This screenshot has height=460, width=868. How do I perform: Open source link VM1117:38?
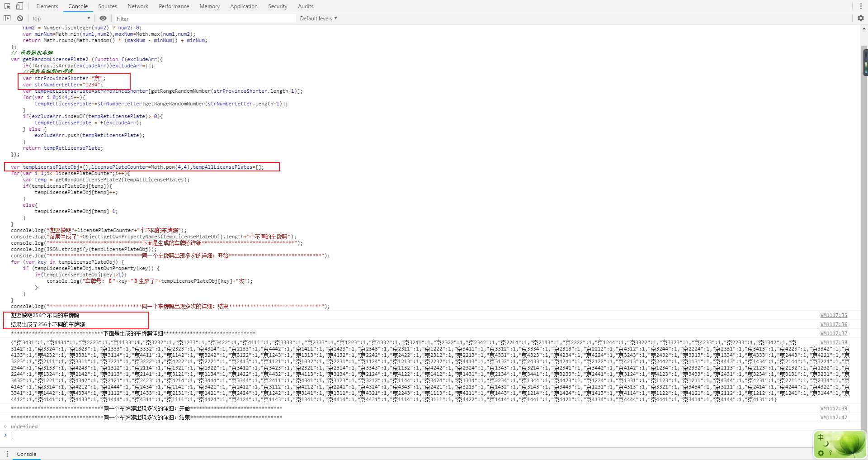pyautogui.click(x=834, y=342)
